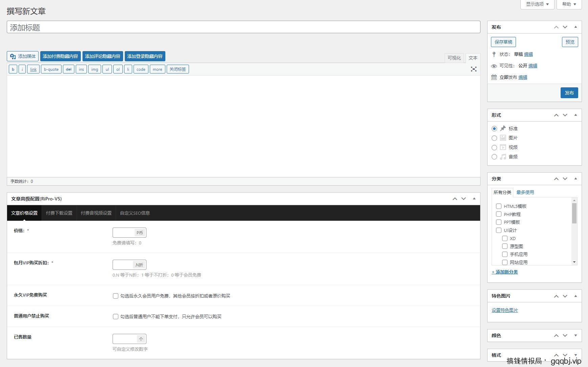Image resolution: width=588 pixels, height=367 pixels.
Task: Insert bold tag using the b button
Action: tap(13, 69)
